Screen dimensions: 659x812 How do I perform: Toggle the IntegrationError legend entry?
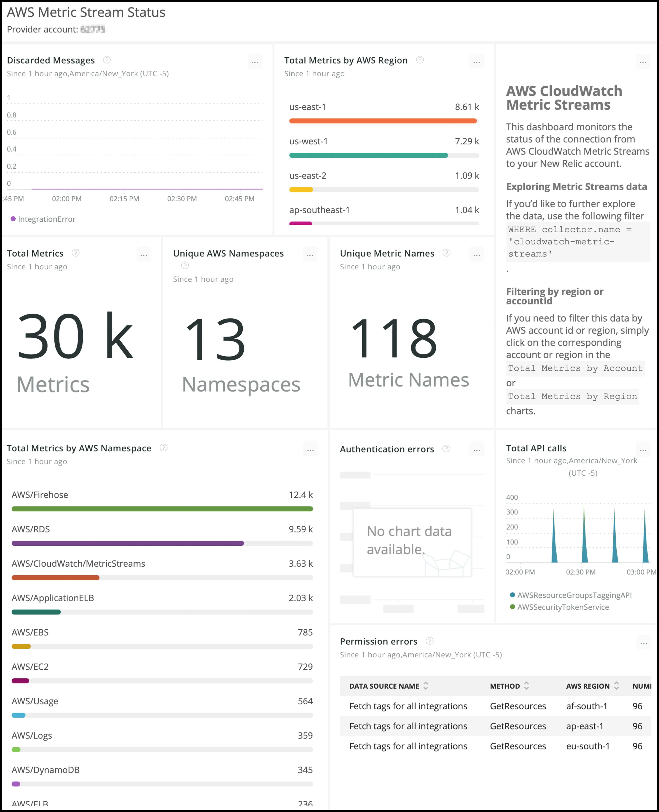pyautogui.click(x=43, y=219)
